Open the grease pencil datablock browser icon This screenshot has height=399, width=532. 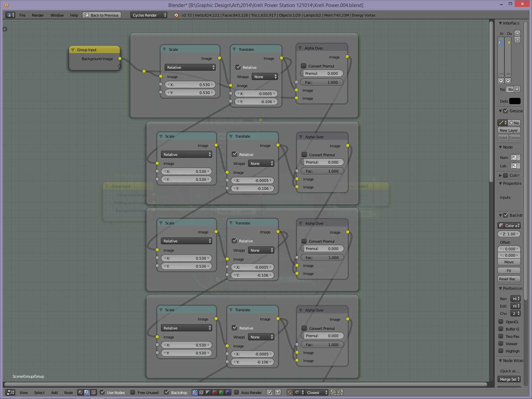pyautogui.click(x=503, y=123)
